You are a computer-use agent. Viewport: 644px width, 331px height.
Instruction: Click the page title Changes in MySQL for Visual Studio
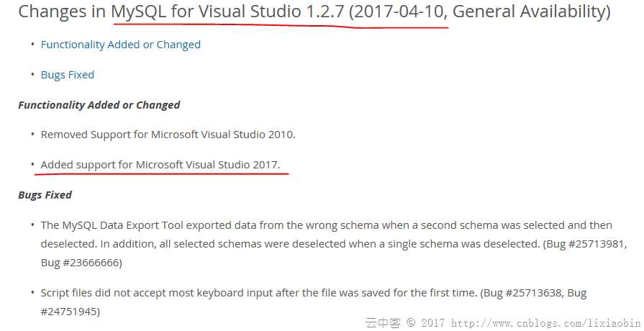tap(160, 12)
